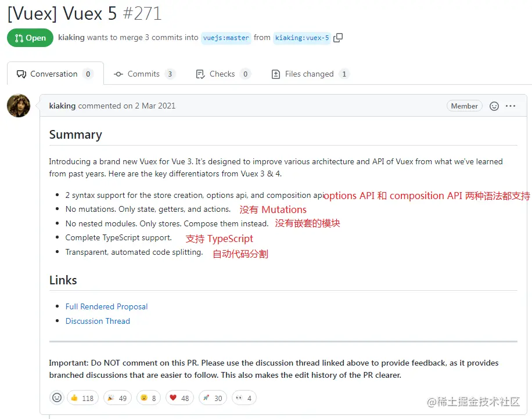Click the 'No nested modules' bullet text
The height and width of the screenshot is (419, 532).
tap(167, 224)
